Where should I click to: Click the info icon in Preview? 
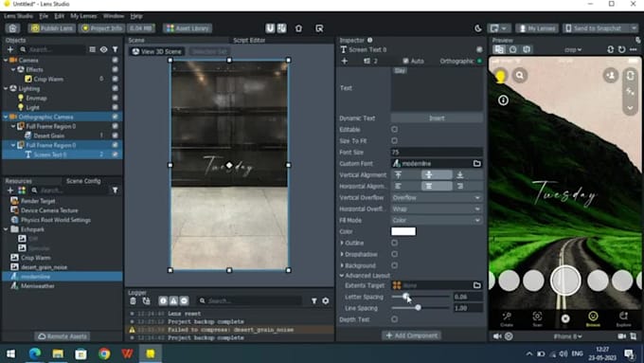click(503, 100)
